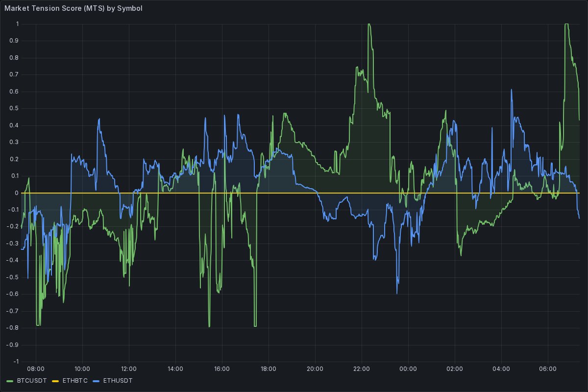Click the yellow ETHBTC legend color swatch
588x392 pixels.
(56, 381)
